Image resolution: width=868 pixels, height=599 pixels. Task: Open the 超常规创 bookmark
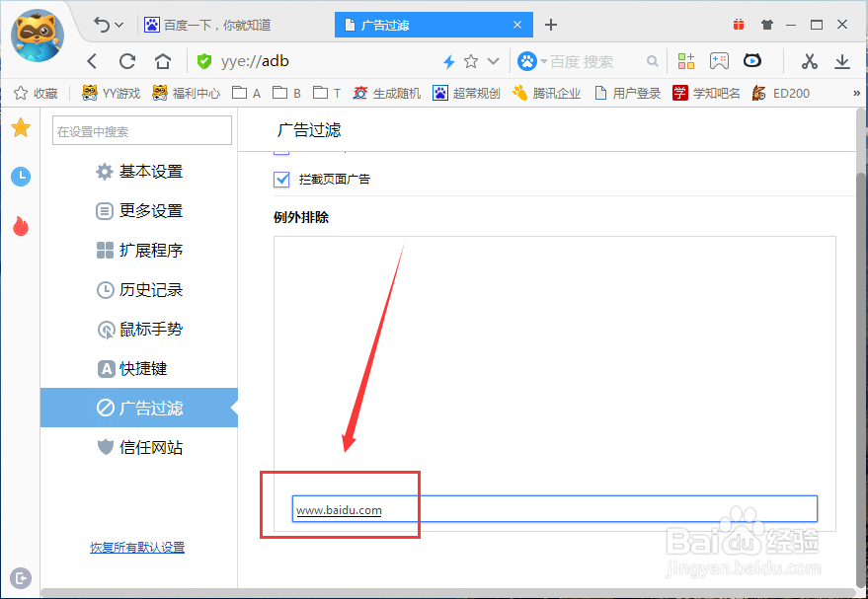tap(467, 94)
